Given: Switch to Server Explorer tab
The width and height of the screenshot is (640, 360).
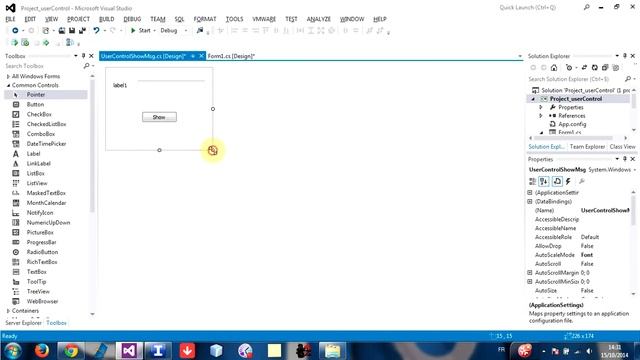Looking at the screenshot, I should pos(23,323).
